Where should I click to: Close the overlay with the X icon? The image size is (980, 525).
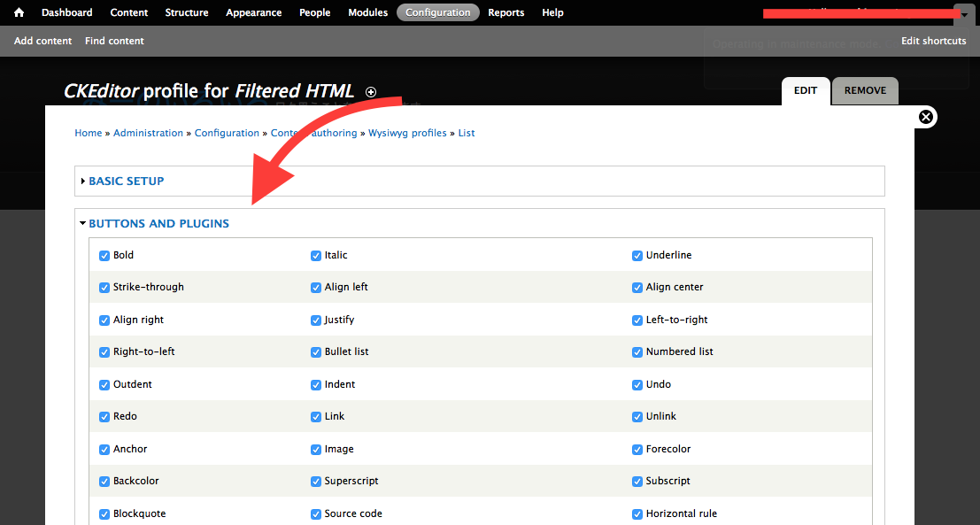[x=926, y=117]
